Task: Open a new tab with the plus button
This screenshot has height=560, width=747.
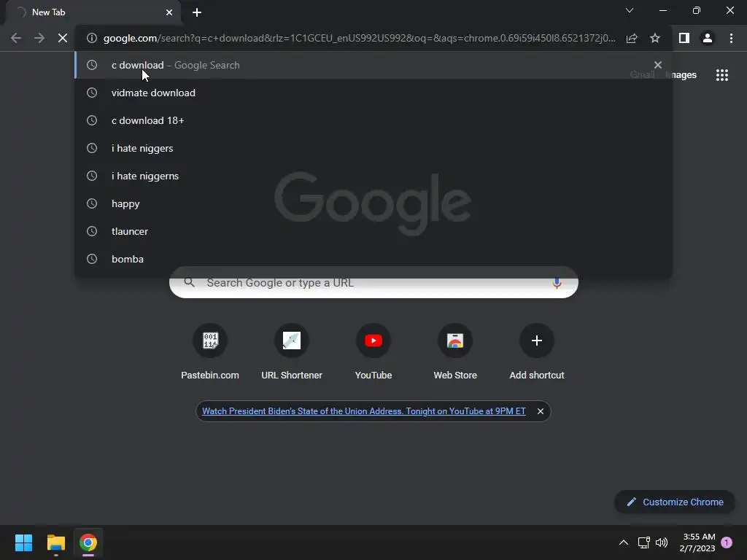Action: (197, 12)
